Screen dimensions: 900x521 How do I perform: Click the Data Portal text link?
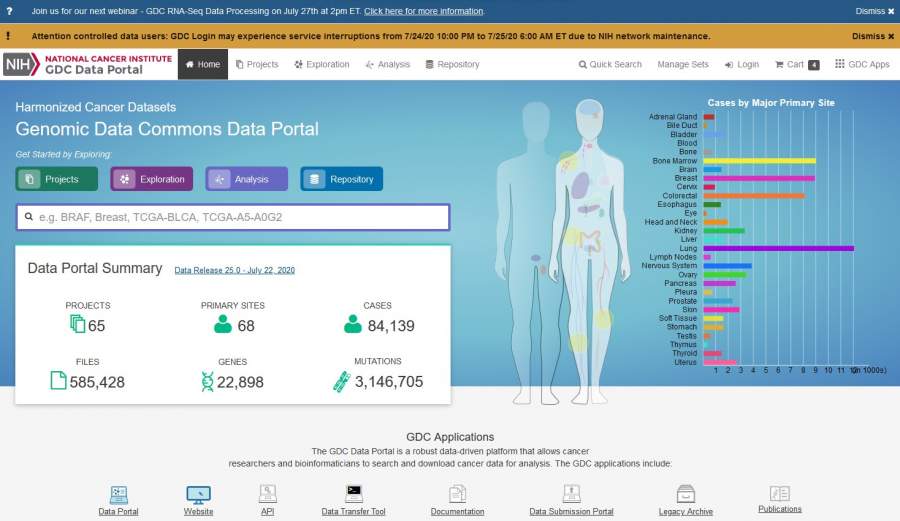coord(118,511)
